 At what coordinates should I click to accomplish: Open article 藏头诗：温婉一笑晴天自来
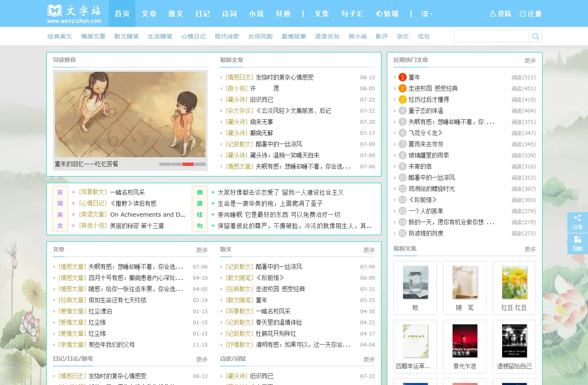click(x=285, y=155)
